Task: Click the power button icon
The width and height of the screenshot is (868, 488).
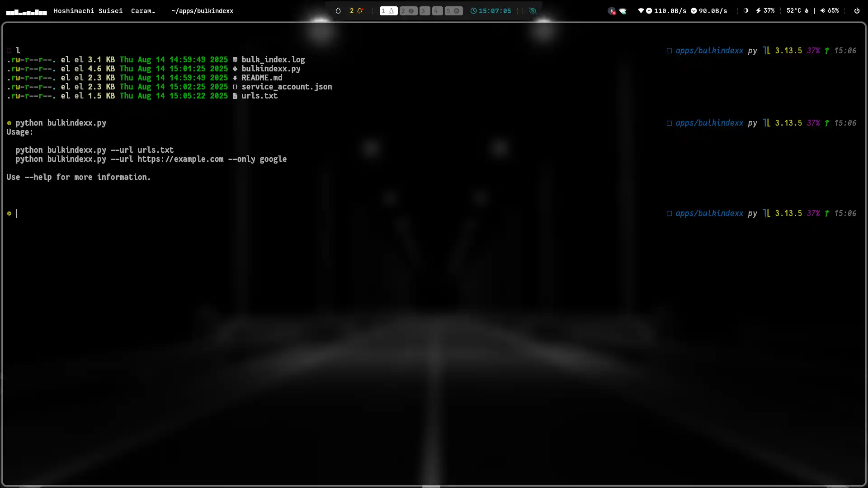Action: [x=857, y=11]
